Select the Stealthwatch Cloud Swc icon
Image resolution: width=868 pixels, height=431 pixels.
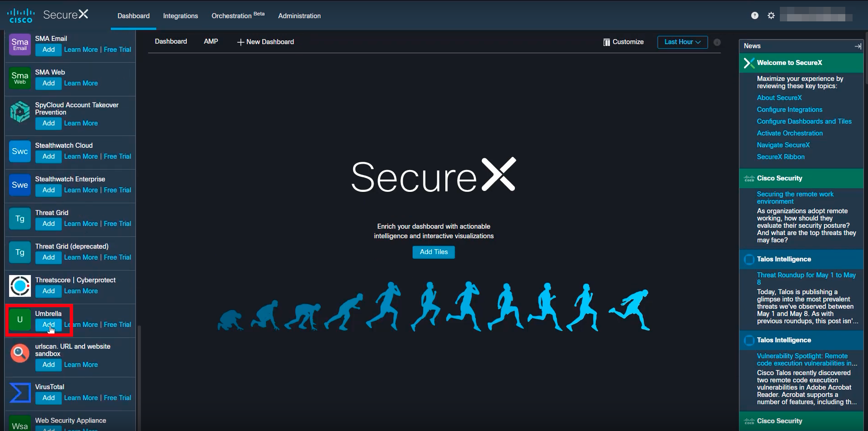click(x=20, y=151)
